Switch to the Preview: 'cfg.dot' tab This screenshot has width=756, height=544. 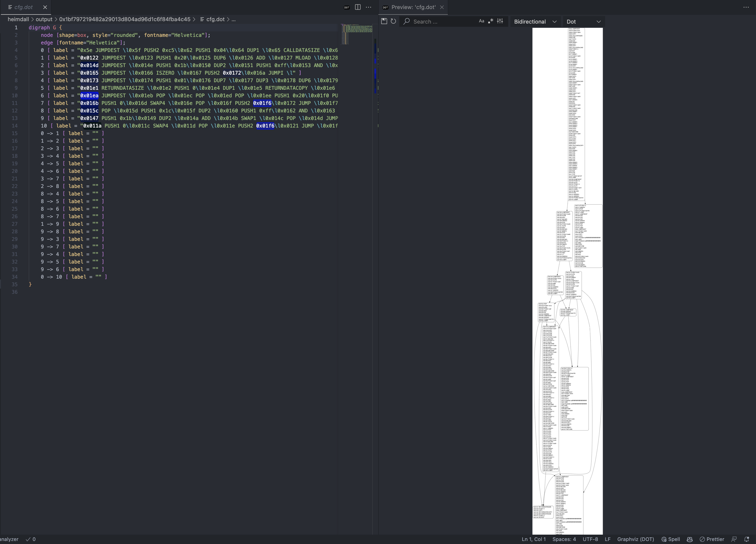point(413,7)
